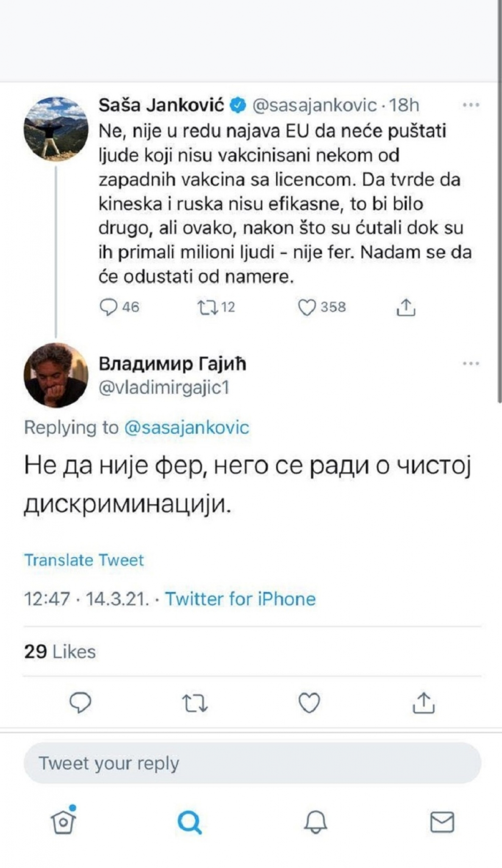
Task: Open the Messages envelope icon
Action: point(442,823)
